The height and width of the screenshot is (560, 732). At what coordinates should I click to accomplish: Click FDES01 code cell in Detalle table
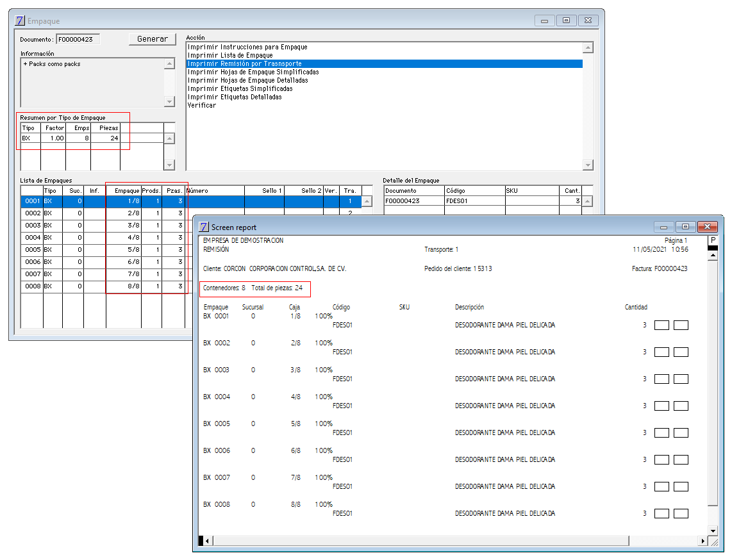tap(475, 201)
